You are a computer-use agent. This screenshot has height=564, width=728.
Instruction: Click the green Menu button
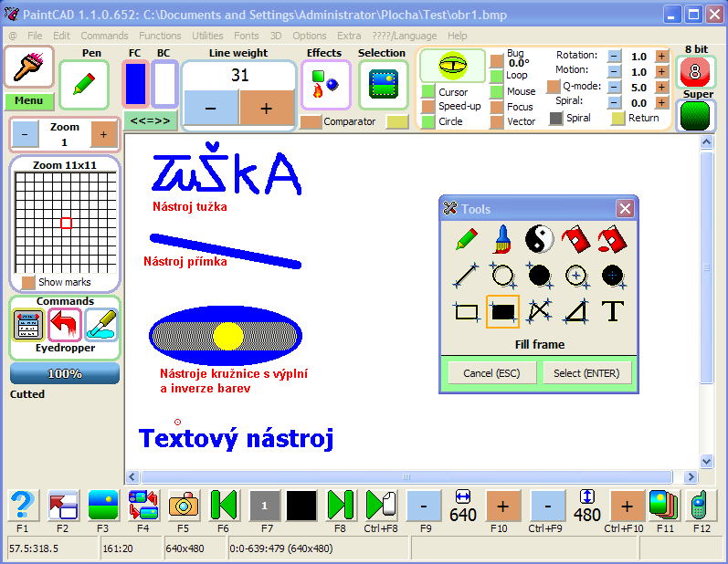(x=29, y=100)
